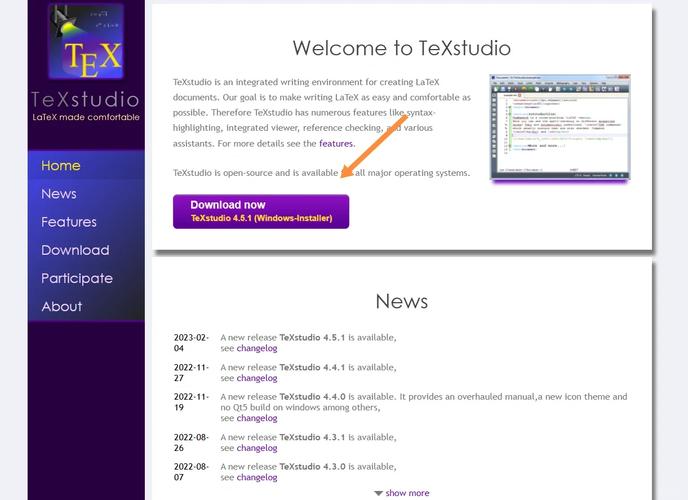Click the date 2023-02-04 entry
Viewport: 688px width, 500px height.
tap(191, 343)
